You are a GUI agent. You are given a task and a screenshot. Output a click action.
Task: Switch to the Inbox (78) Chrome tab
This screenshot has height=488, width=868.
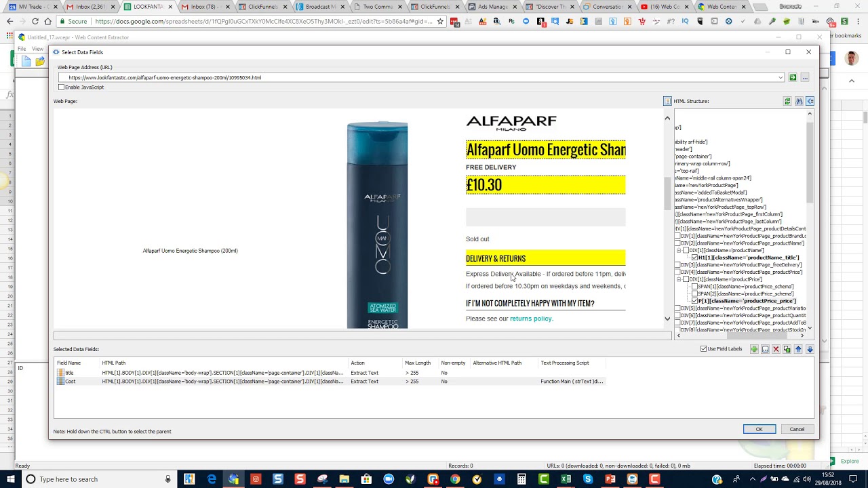(x=205, y=7)
